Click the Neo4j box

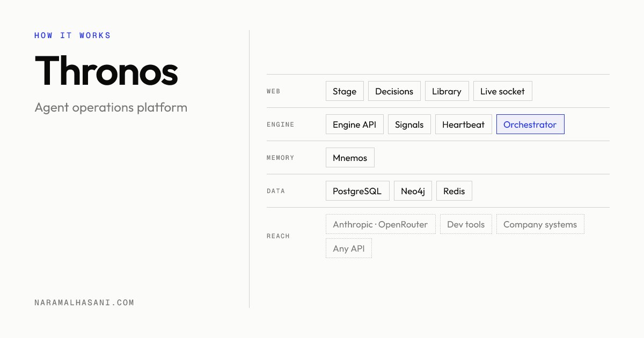[x=413, y=191]
